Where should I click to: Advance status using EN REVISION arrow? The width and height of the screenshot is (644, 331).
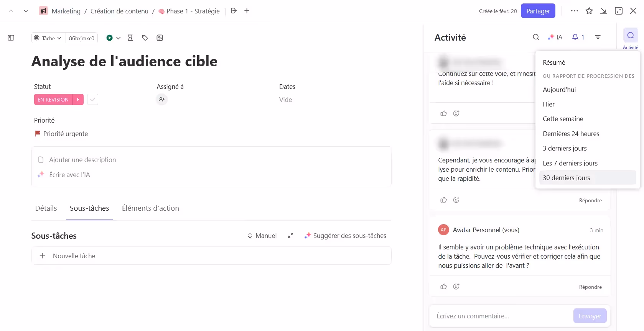tap(78, 100)
